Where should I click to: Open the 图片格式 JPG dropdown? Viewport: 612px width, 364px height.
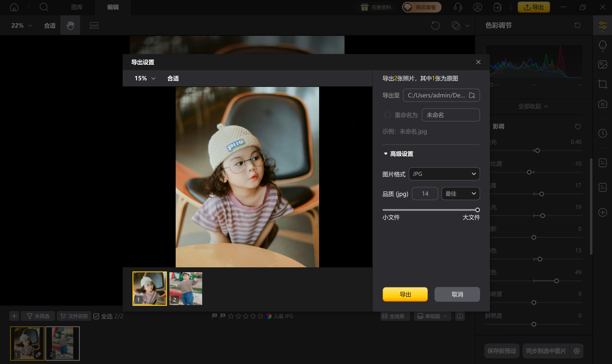point(444,174)
